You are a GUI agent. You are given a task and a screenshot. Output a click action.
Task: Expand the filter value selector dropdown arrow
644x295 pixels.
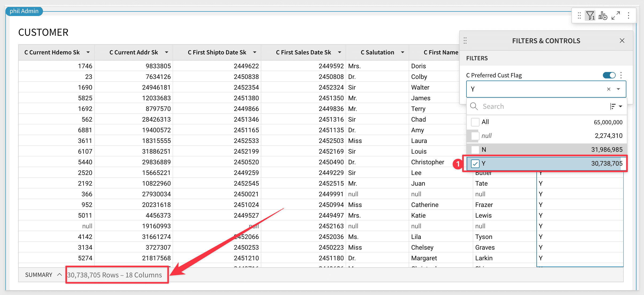618,89
